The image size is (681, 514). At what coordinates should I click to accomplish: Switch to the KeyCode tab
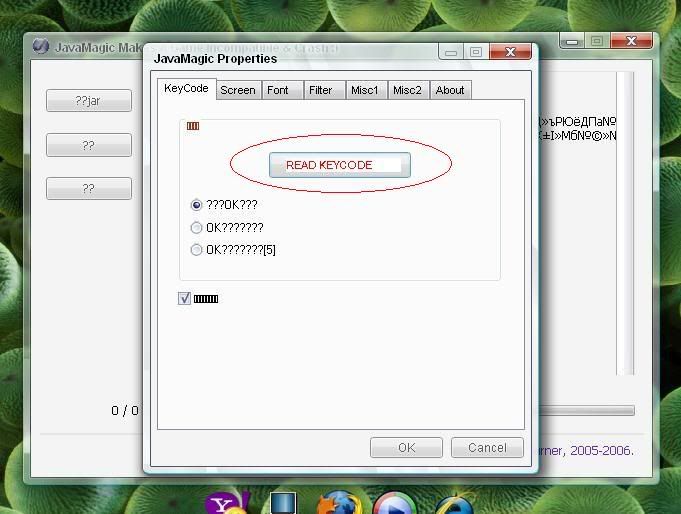click(186, 89)
